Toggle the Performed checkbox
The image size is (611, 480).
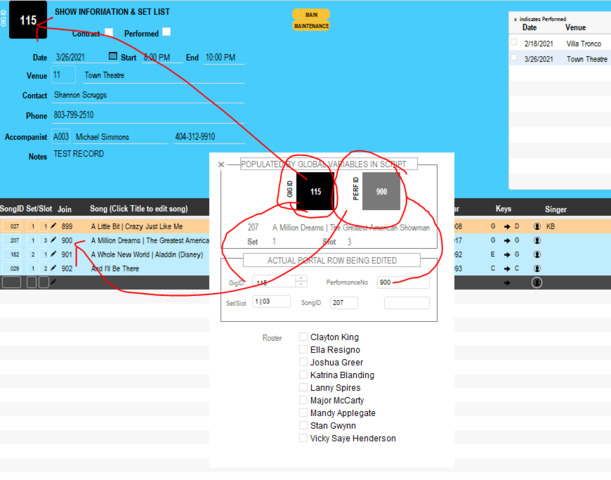pyautogui.click(x=167, y=32)
